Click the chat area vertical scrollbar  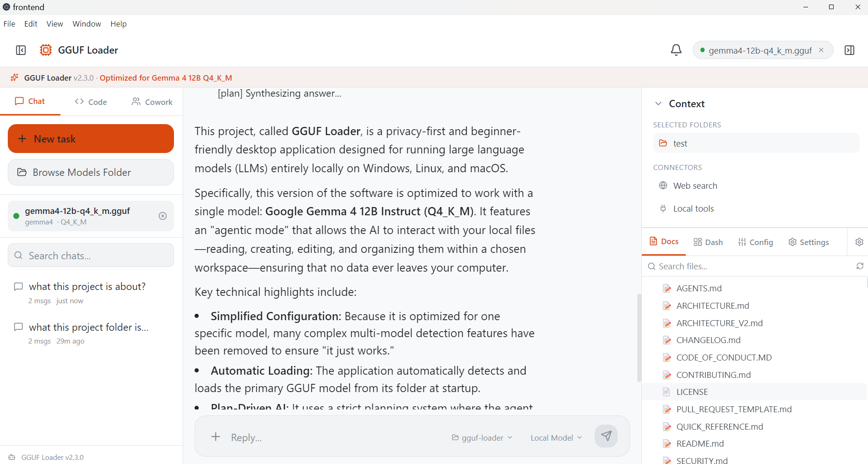click(639, 338)
